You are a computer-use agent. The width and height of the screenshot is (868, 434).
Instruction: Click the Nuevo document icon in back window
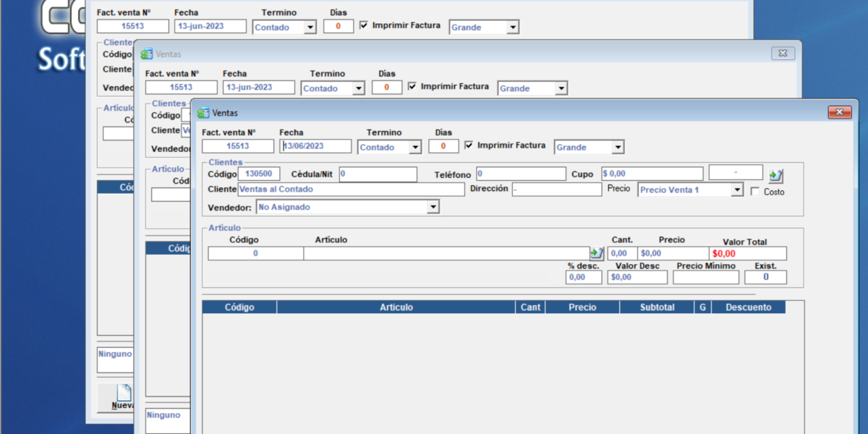click(124, 393)
